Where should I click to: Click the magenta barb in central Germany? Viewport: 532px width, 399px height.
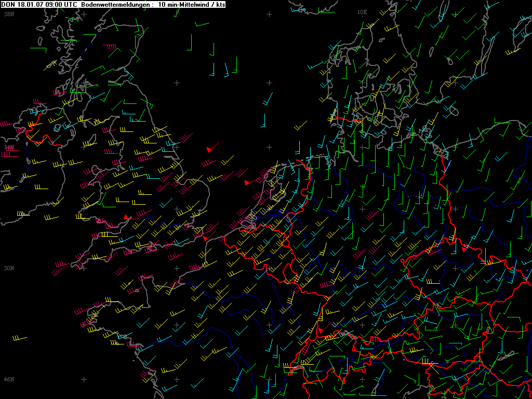pyautogui.click(x=372, y=215)
